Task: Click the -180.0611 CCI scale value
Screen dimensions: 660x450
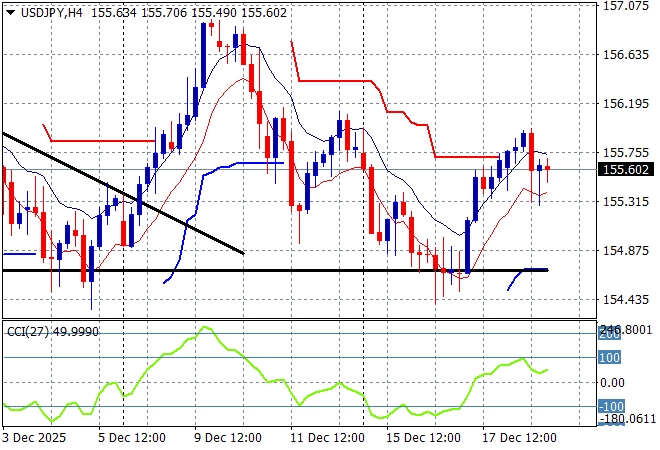Action: pyautogui.click(x=627, y=419)
